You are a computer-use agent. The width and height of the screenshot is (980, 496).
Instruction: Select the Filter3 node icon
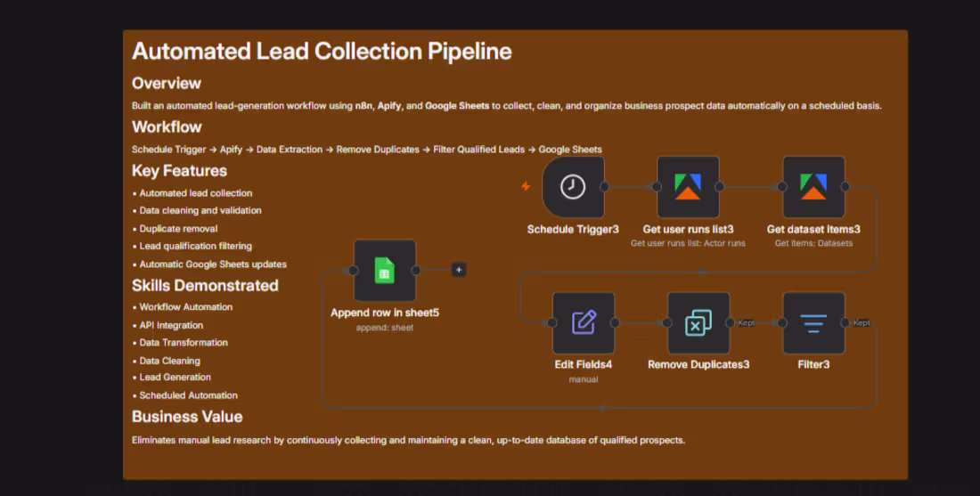point(813,323)
